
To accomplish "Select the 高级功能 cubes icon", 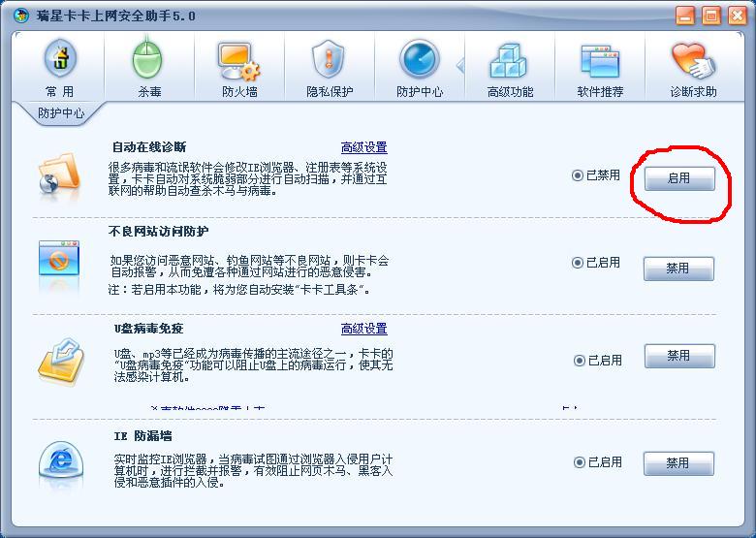I will (x=508, y=61).
